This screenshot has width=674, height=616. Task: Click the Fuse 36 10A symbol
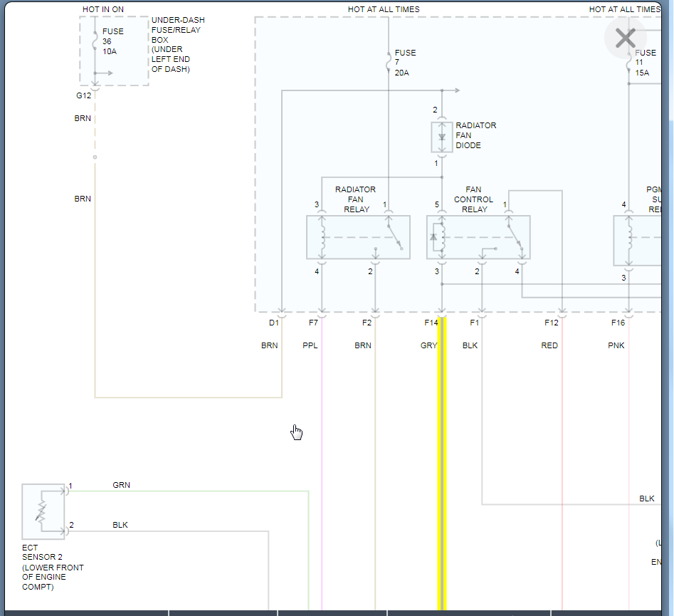[x=95, y=41]
